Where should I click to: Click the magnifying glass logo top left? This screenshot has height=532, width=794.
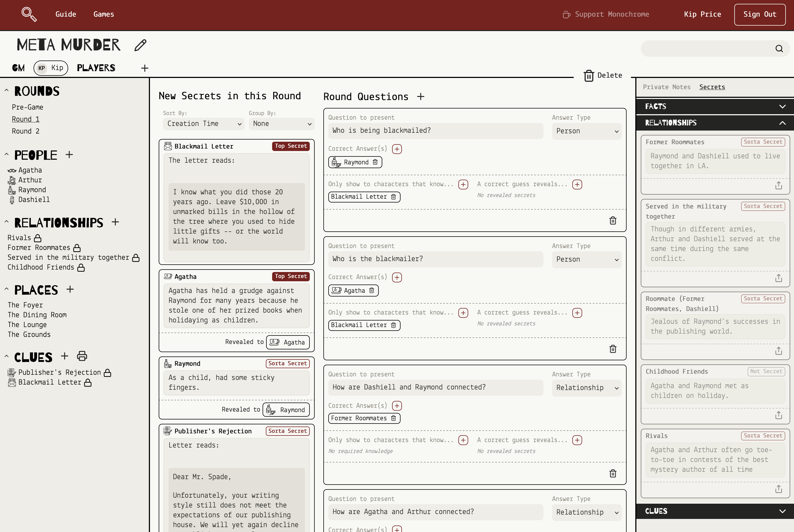(x=29, y=14)
